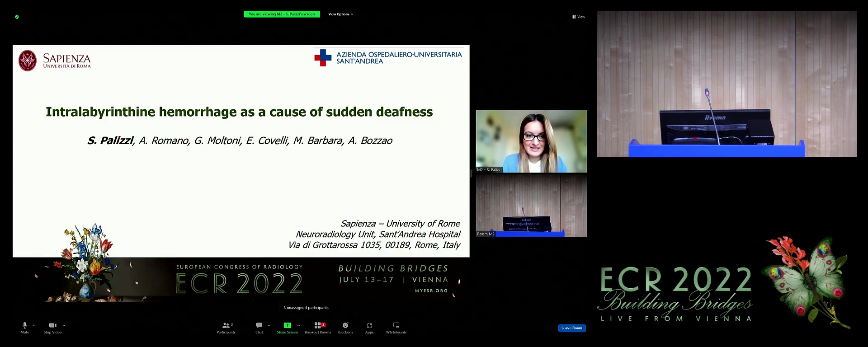Viewport: 868px width, 347px height.
Task: Click the green encryption shield icon
Action: click(x=17, y=17)
